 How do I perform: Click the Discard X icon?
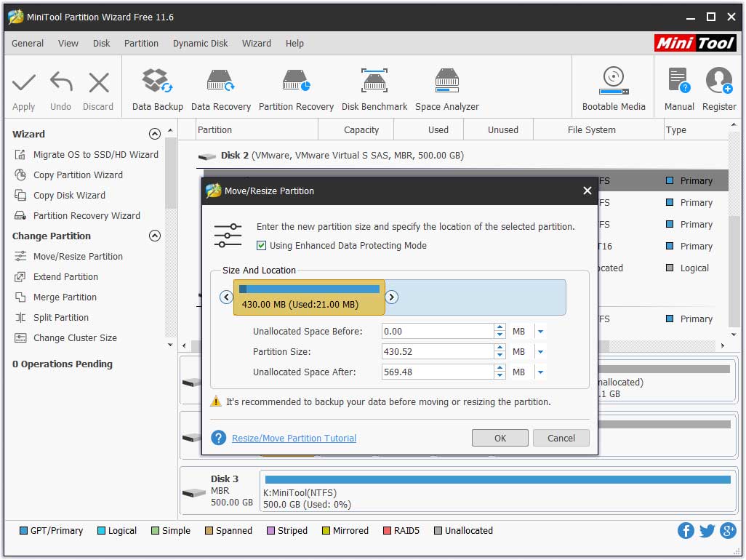(99, 83)
